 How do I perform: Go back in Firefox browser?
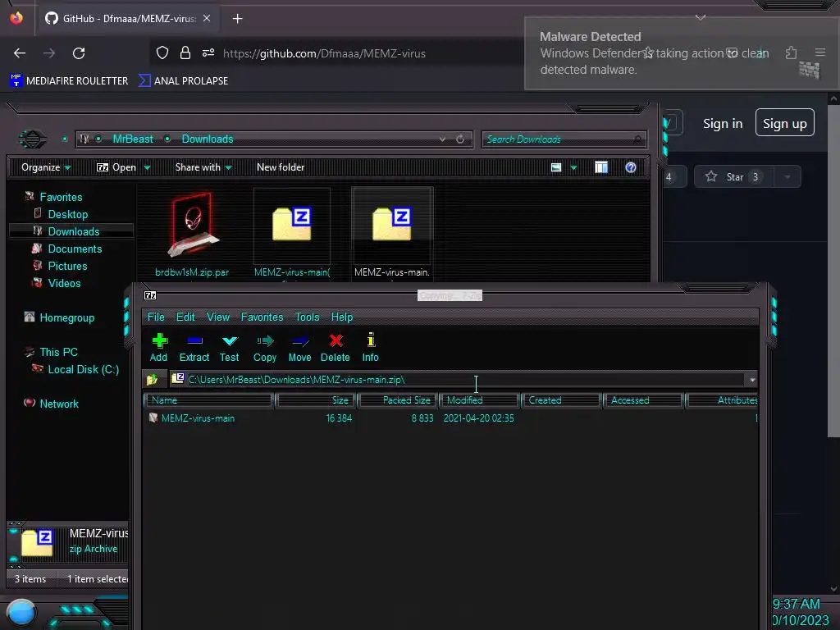pyautogui.click(x=20, y=53)
